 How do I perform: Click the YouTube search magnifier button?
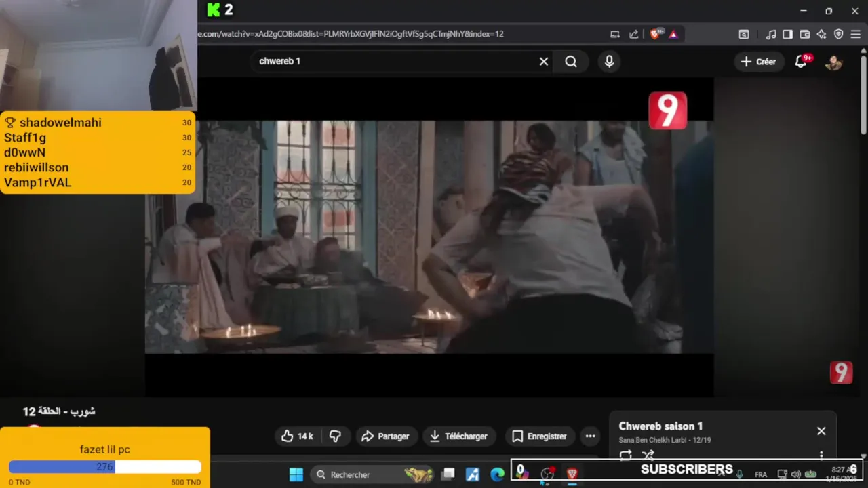tap(571, 62)
